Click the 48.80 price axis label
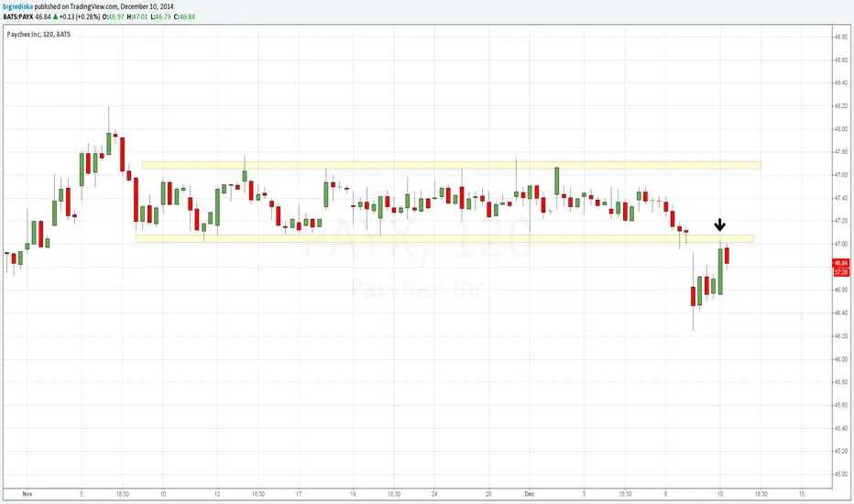854x504 pixels. click(841, 37)
